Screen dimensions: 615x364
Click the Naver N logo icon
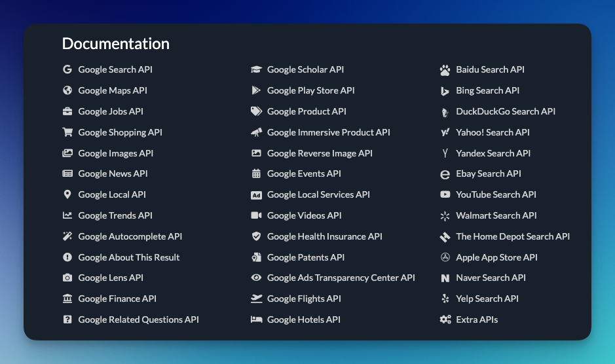(445, 278)
